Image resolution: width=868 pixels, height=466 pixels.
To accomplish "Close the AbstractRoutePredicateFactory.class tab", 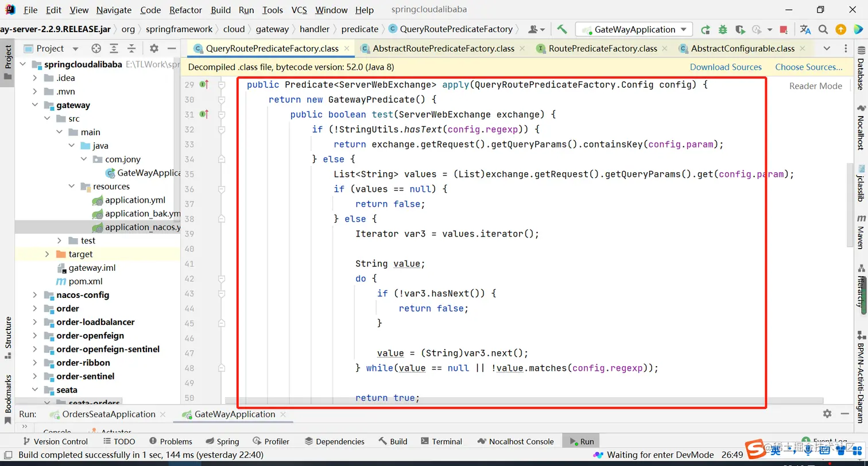I will 522,49.
